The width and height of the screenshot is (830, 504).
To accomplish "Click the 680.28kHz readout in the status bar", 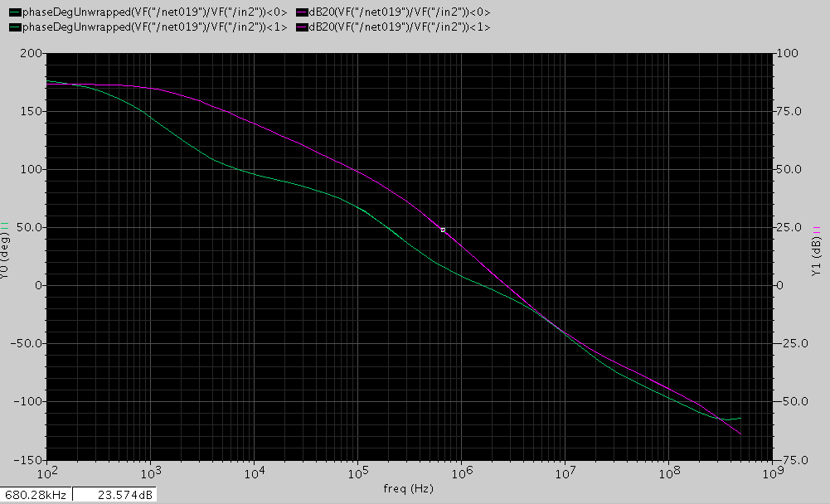I will pos(36,495).
